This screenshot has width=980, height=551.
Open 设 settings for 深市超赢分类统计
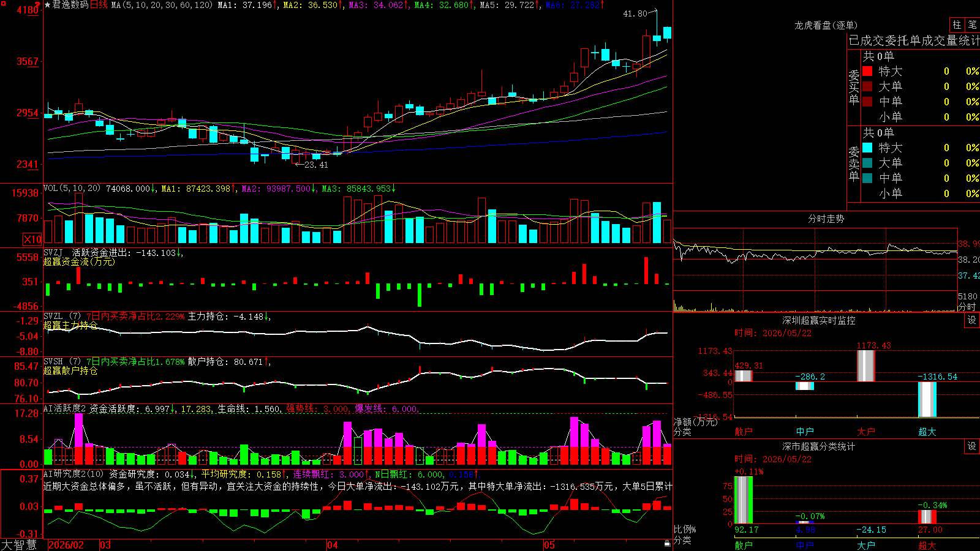pos(972,446)
